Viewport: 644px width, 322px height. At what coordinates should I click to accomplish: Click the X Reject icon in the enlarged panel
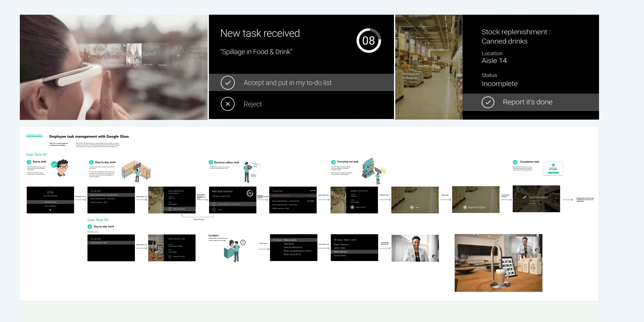coord(227,104)
